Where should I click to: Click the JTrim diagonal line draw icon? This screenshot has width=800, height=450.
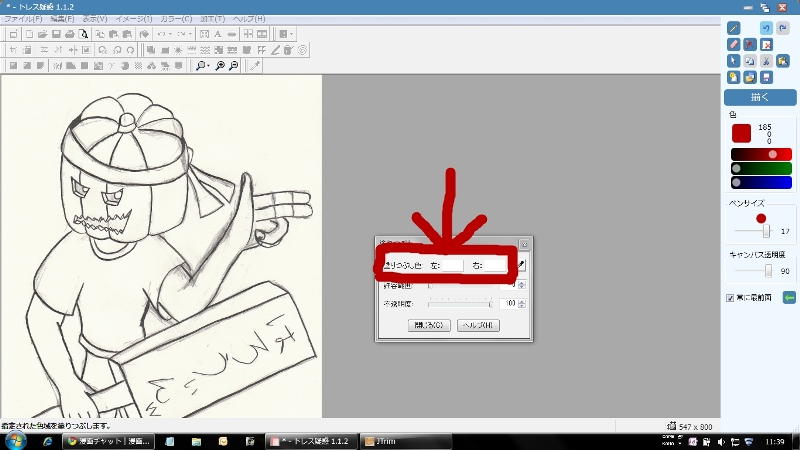[275, 50]
